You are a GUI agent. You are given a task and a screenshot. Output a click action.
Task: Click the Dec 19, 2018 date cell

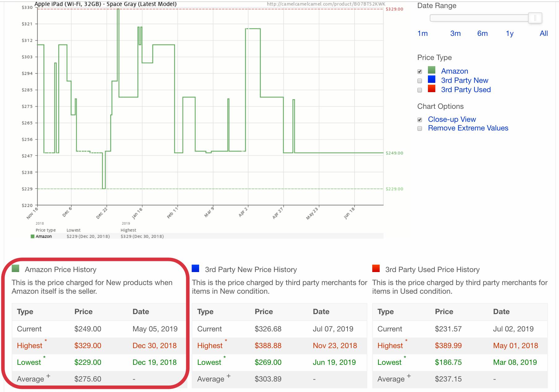(155, 362)
